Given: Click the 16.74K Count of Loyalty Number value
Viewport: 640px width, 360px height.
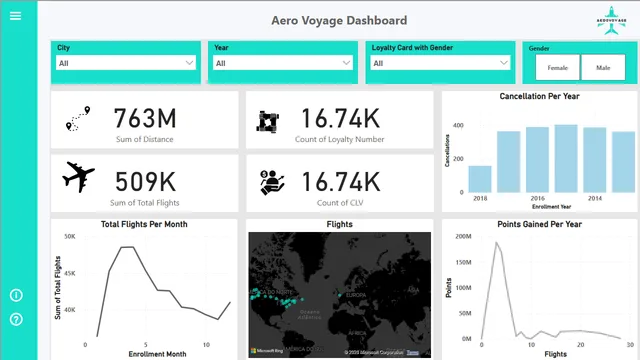Looking at the screenshot, I should click(340, 118).
